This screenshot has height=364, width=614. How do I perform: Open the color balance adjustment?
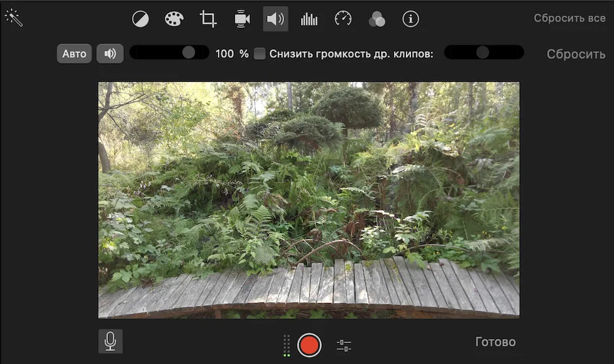(140, 19)
